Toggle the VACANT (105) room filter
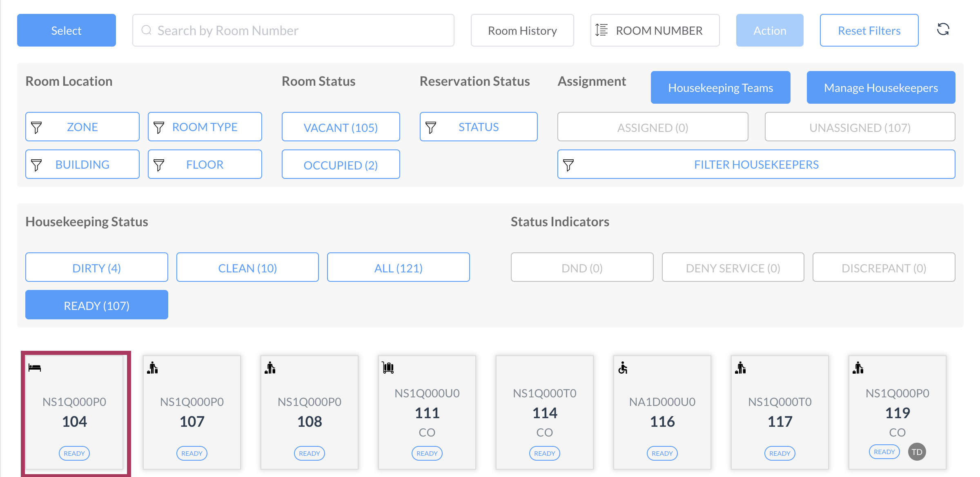980x477 pixels. [341, 127]
